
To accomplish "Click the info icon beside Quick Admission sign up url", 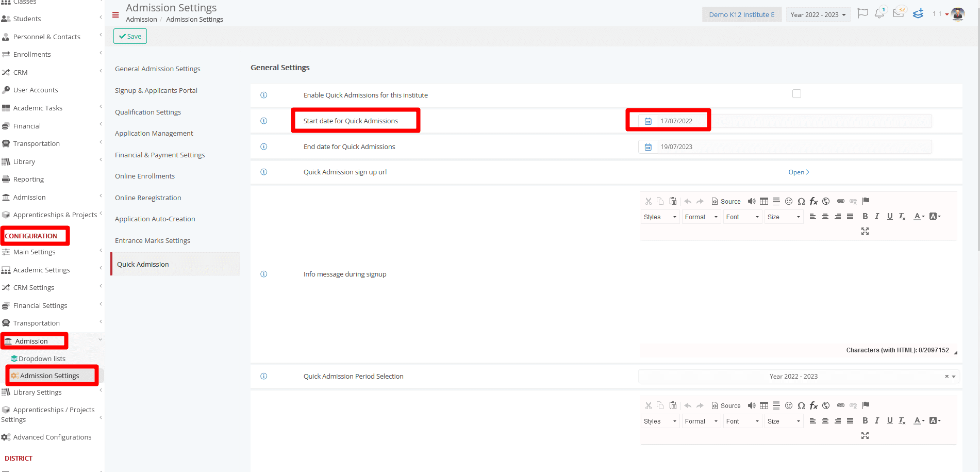I will click(264, 172).
